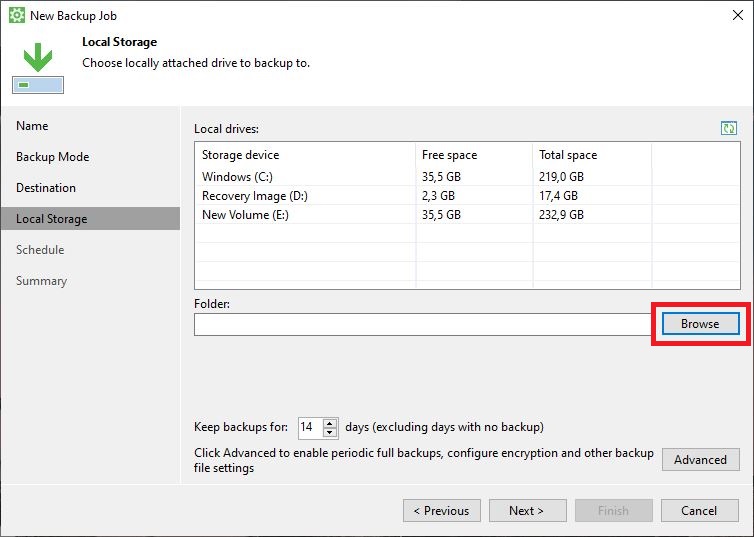Sort by the Free space column header
754x537 pixels.
pyautogui.click(x=450, y=155)
